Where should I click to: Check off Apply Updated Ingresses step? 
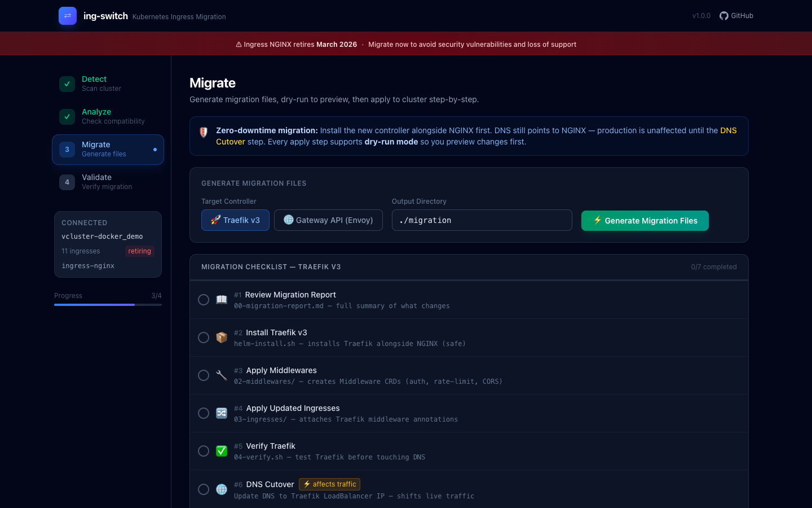pos(204,413)
